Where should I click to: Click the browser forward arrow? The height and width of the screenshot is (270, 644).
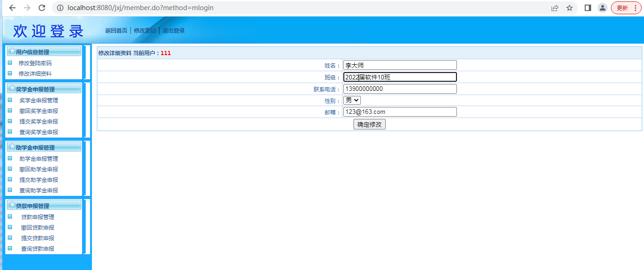pyautogui.click(x=27, y=8)
